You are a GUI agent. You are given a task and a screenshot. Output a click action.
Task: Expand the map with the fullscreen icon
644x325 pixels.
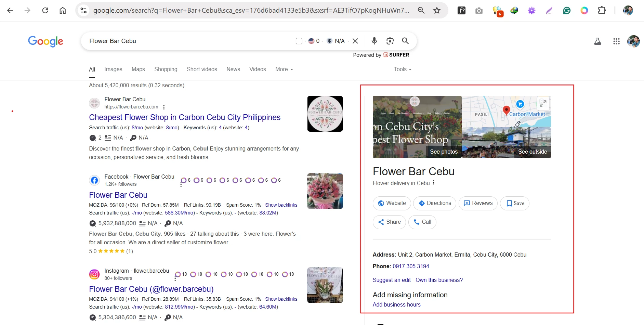[x=543, y=103]
